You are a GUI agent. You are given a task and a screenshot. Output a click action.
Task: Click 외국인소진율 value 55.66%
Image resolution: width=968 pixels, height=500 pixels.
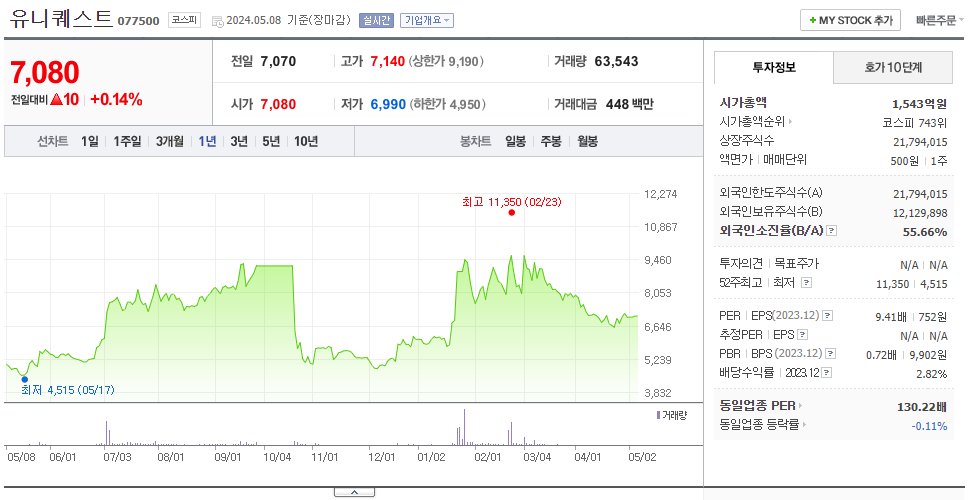pyautogui.click(x=926, y=231)
